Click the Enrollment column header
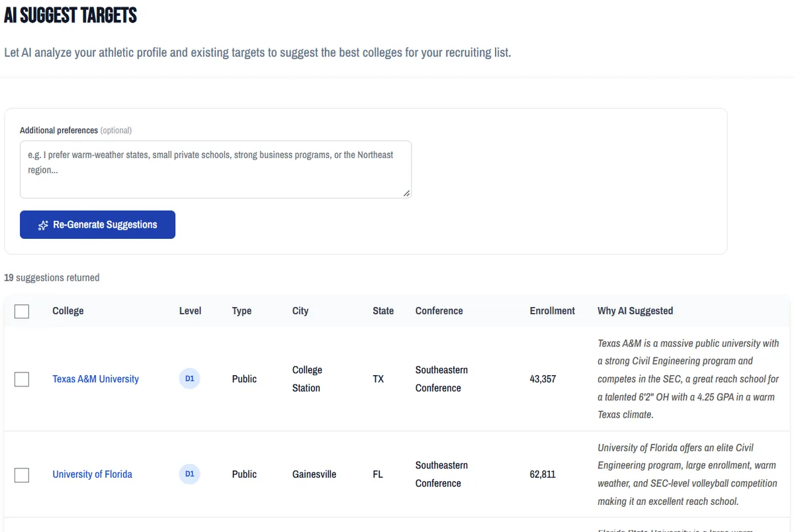 (552, 311)
